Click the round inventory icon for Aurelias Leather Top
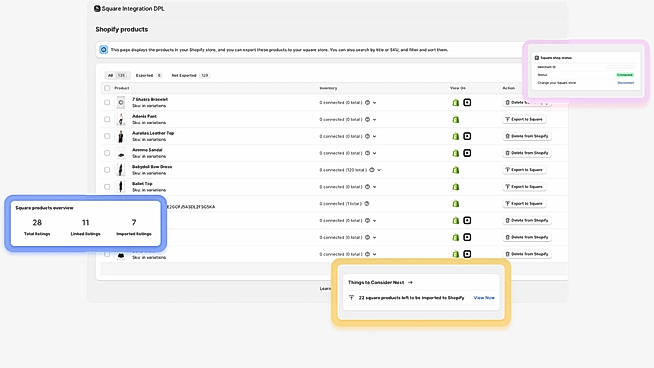 coord(367,136)
